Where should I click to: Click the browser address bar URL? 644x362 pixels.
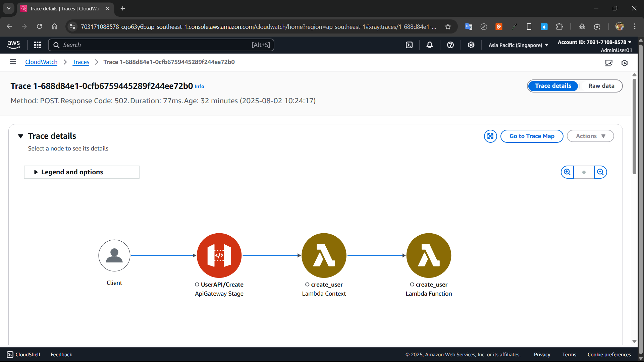(x=258, y=26)
